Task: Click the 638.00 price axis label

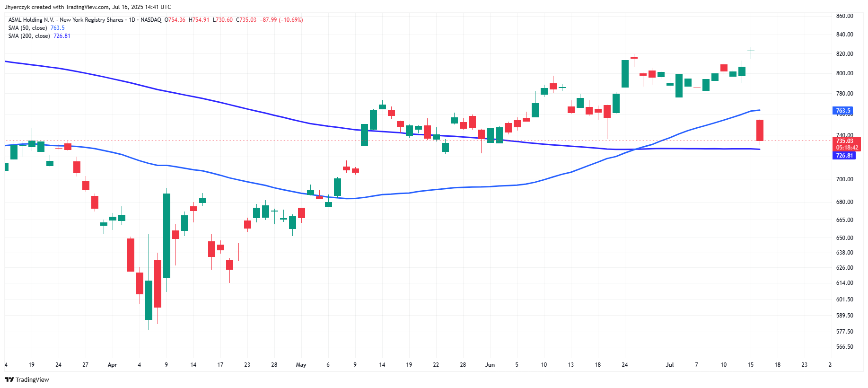Action: pos(844,253)
